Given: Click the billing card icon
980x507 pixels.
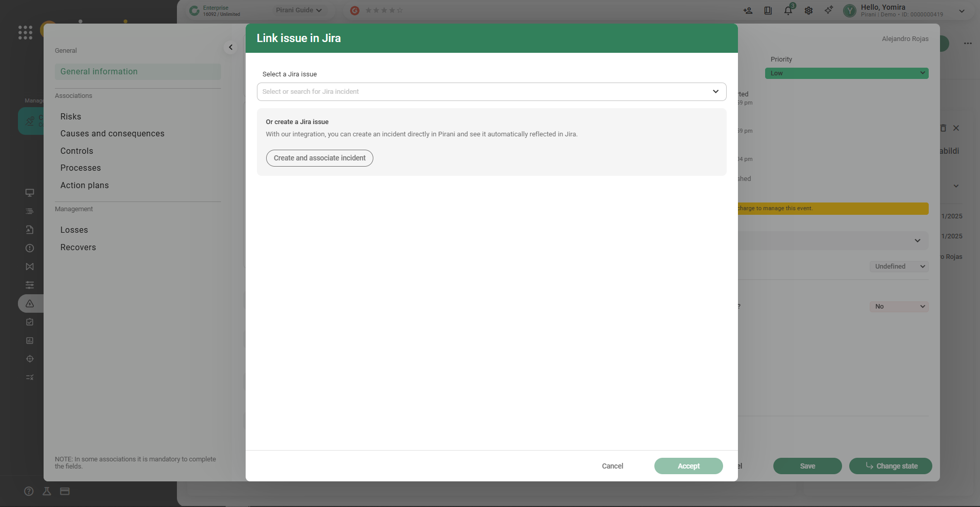Looking at the screenshot, I should pos(65,491).
